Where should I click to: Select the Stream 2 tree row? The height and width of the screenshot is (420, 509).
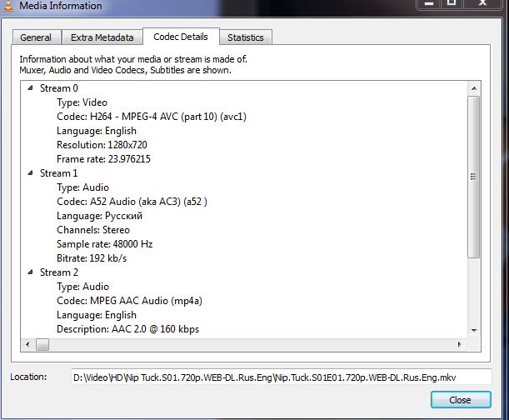(59, 272)
